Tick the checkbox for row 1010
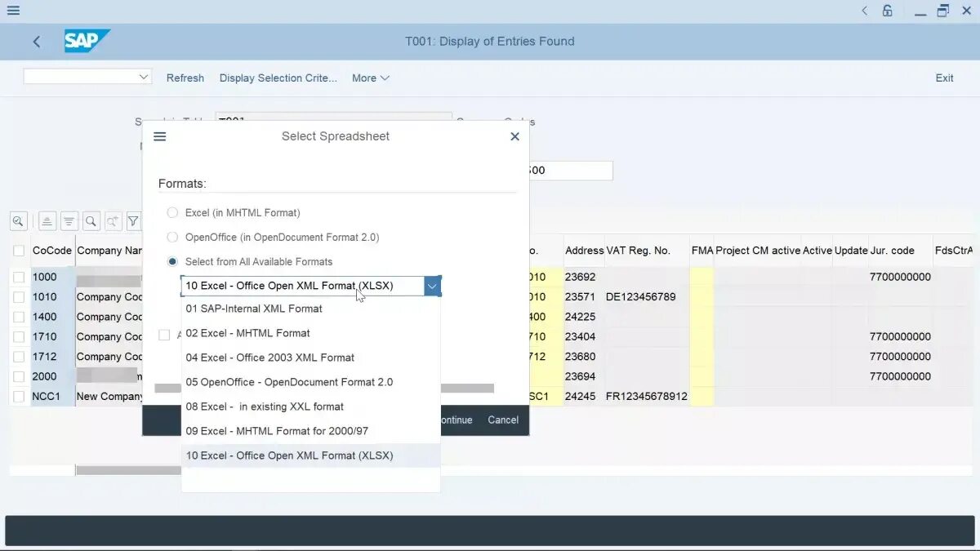980x551 pixels. click(x=19, y=297)
